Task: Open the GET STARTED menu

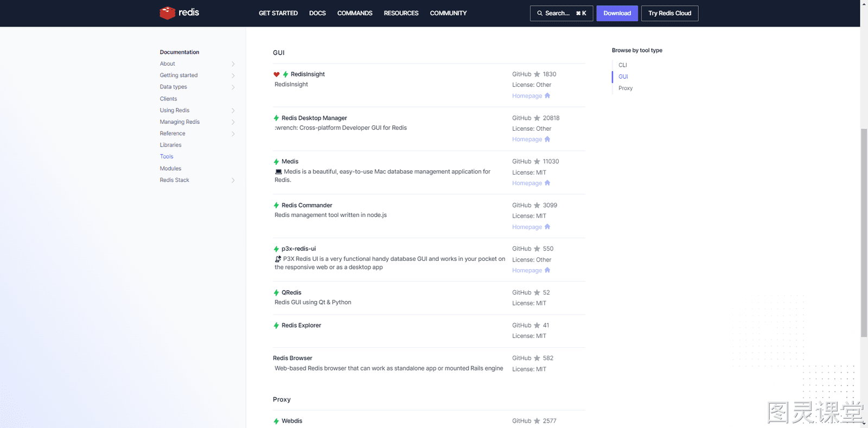Action: pos(278,13)
